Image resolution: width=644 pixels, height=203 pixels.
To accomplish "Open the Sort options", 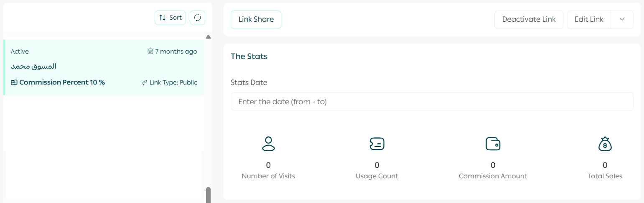I will pos(170,18).
